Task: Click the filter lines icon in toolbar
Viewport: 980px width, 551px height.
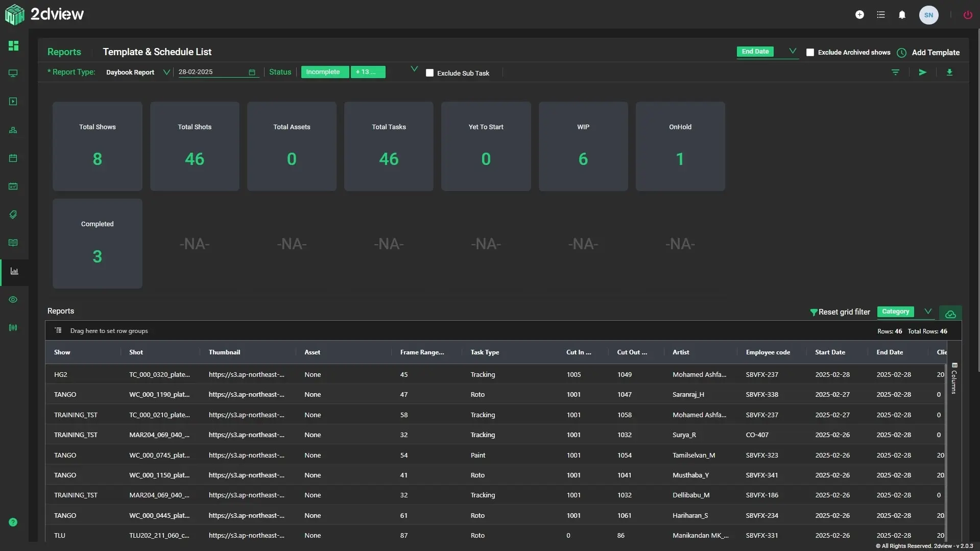Action: coord(895,73)
